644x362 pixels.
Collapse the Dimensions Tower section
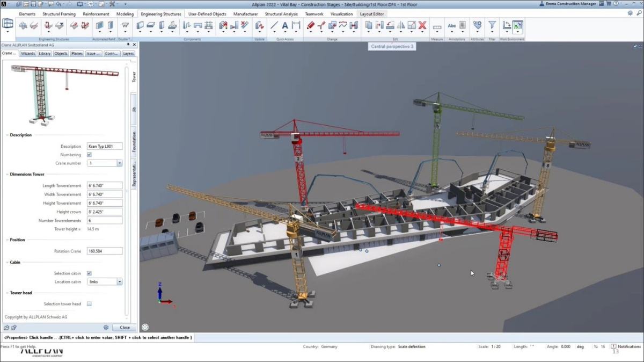[8, 175]
